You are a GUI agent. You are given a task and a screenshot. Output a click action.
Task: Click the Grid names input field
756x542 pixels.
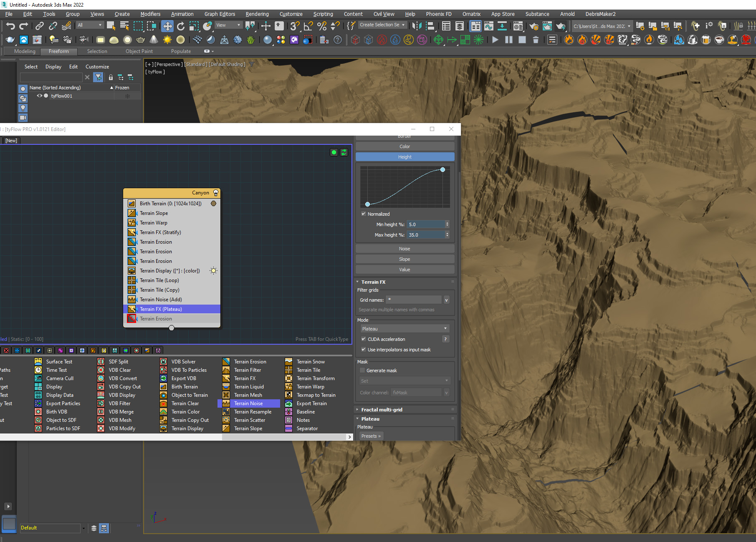pos(413,300)
